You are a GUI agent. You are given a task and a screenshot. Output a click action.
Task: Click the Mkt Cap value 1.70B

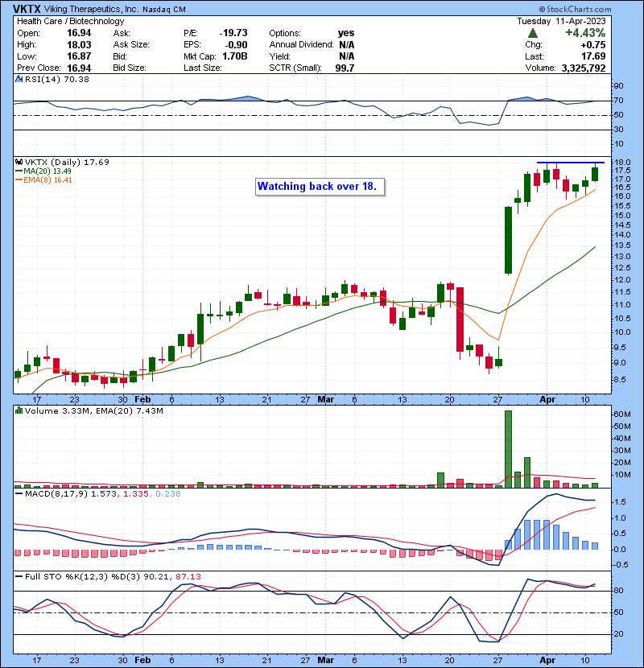click(x=235, y=56)
